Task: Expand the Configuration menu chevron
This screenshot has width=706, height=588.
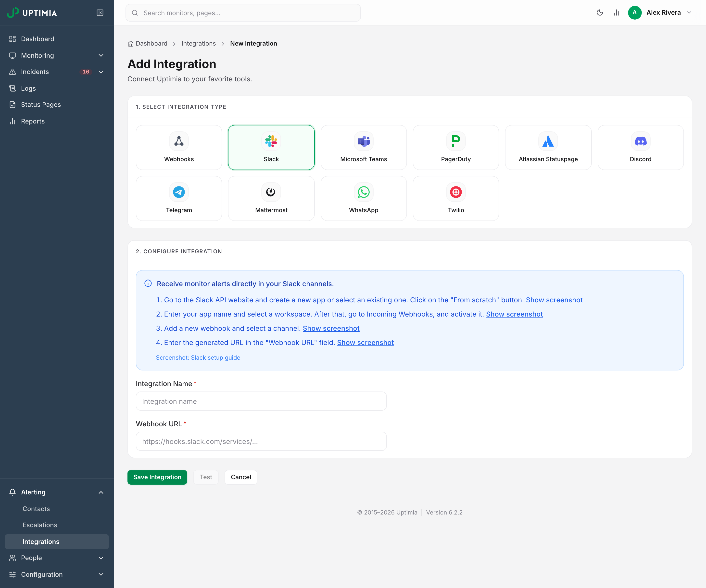Action: [101, 574]
